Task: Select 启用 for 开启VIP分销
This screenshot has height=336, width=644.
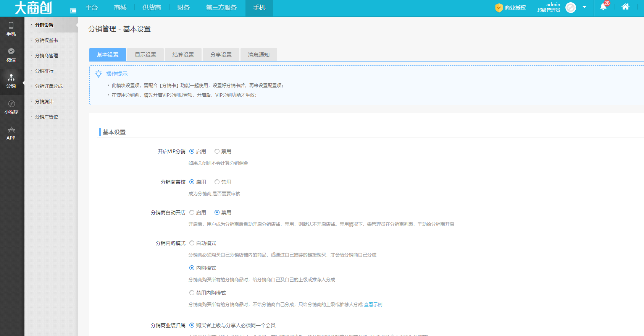Action: [x=192, y=151]
